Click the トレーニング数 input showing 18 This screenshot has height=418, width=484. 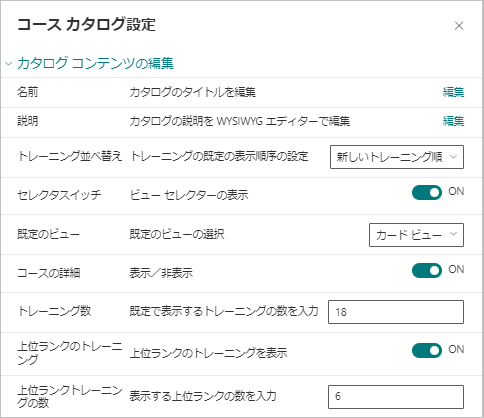click(x=396, y=312)
